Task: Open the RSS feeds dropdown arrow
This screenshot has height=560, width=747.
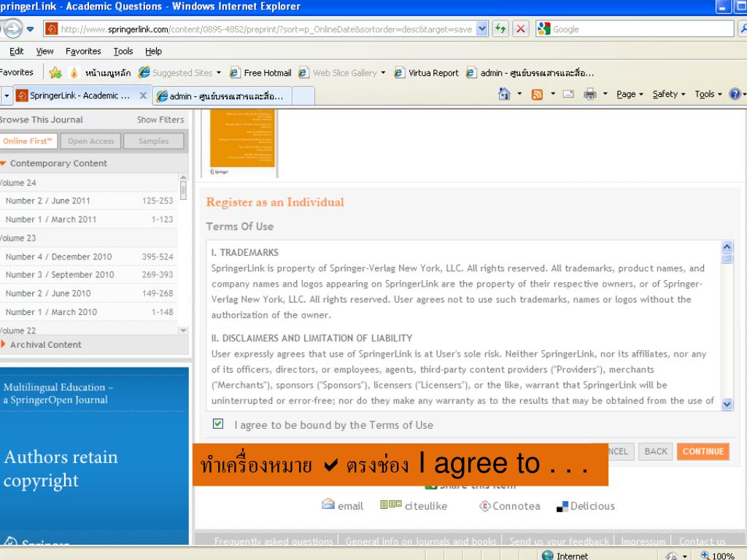Action: [553, 94]
